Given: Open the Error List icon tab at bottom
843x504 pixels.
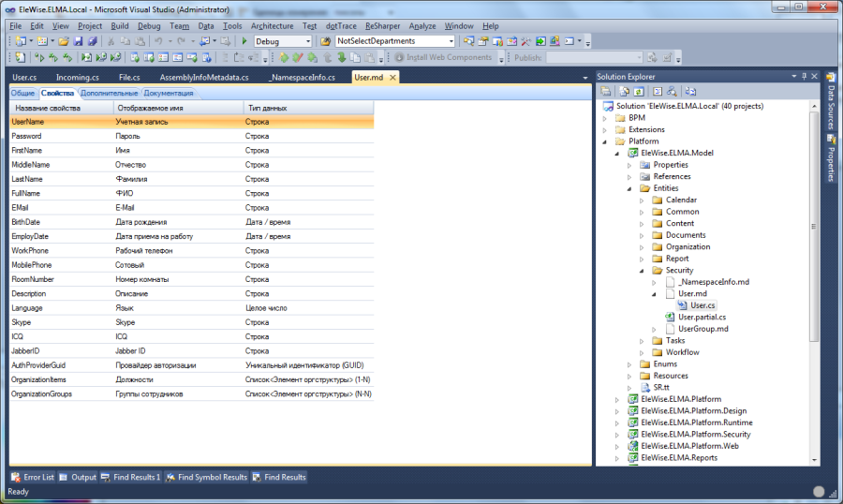Looking at the screenshot, I should click(32, 477).
